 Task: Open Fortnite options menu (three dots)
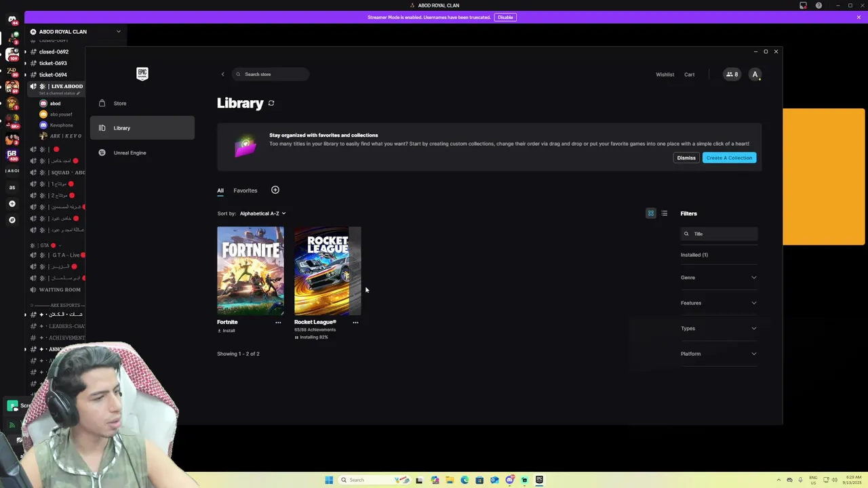278,323
